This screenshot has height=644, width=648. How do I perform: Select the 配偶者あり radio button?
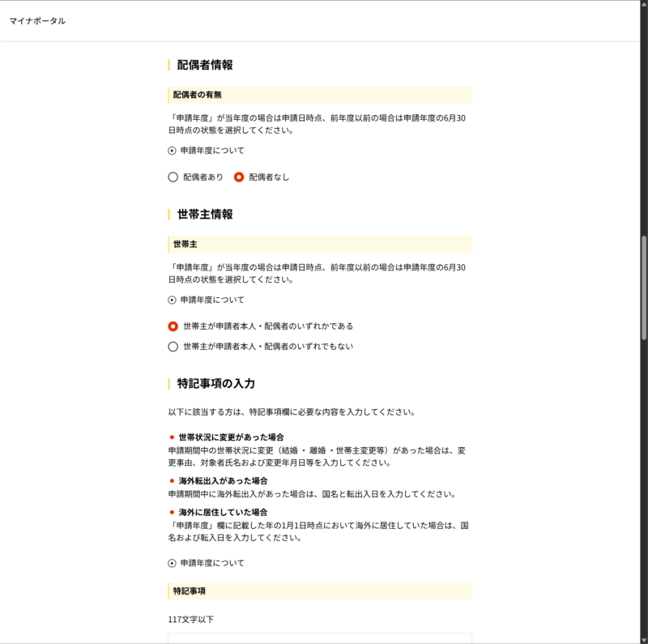coord(173,177)
